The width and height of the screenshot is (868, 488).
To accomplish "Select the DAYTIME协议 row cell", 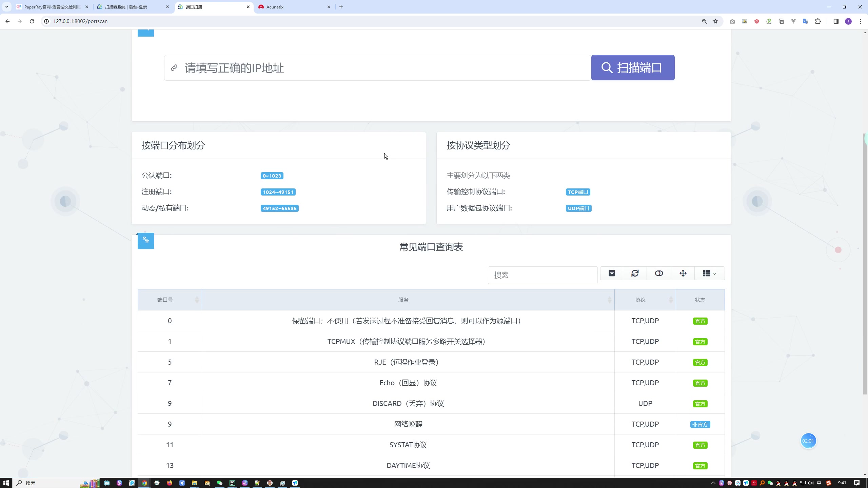I will coord(408,466).
